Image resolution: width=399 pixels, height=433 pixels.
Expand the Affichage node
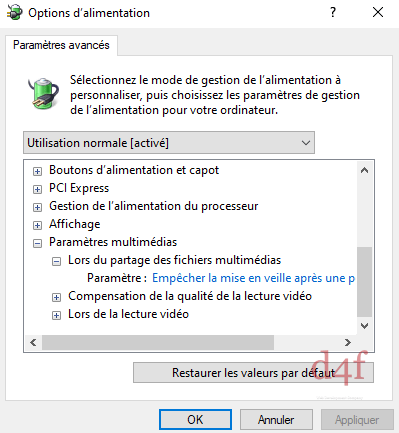pos(37,225)
